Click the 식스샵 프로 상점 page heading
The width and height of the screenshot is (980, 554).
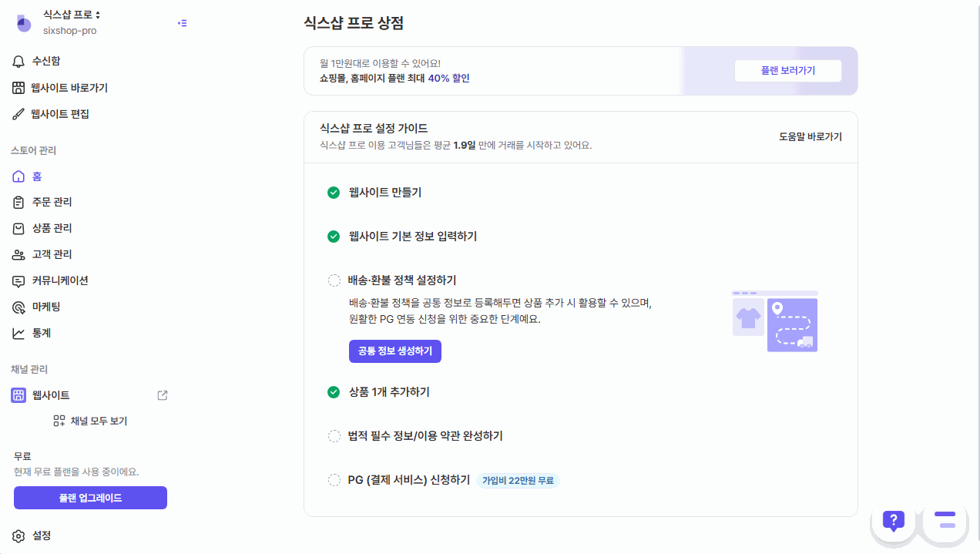click(x=354, y=23)
